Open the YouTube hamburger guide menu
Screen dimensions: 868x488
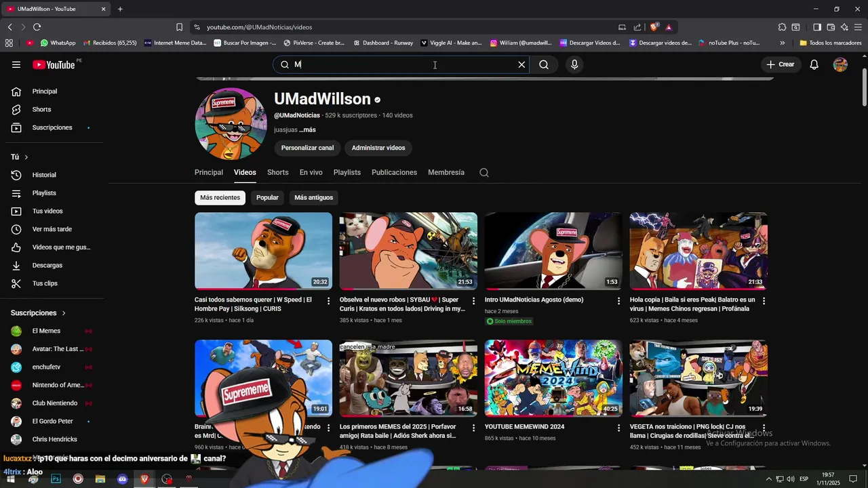coord(16,64)
